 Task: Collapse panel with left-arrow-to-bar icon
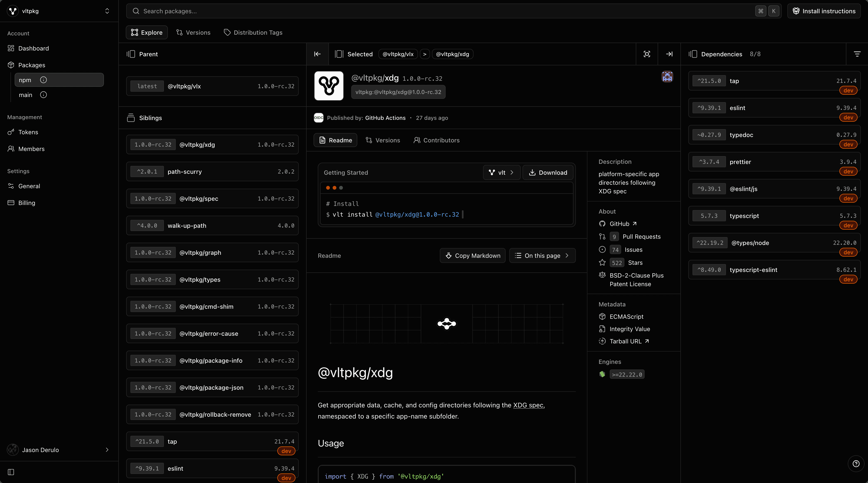point(317,54)
